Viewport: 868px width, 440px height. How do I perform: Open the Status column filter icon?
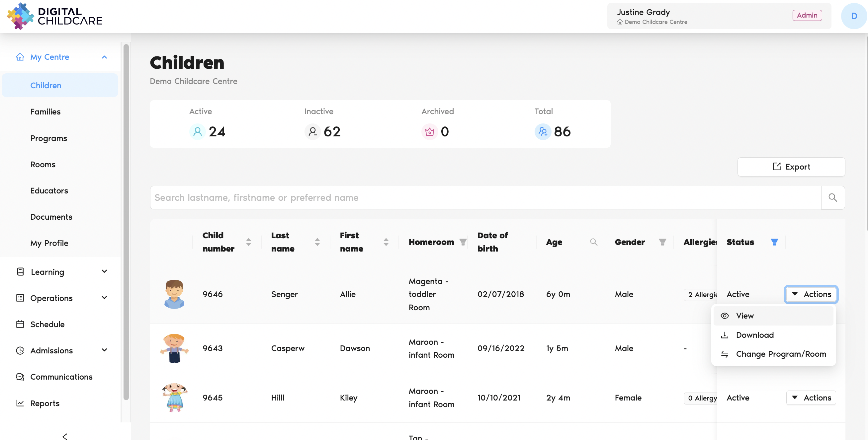[x=774, y=242]
